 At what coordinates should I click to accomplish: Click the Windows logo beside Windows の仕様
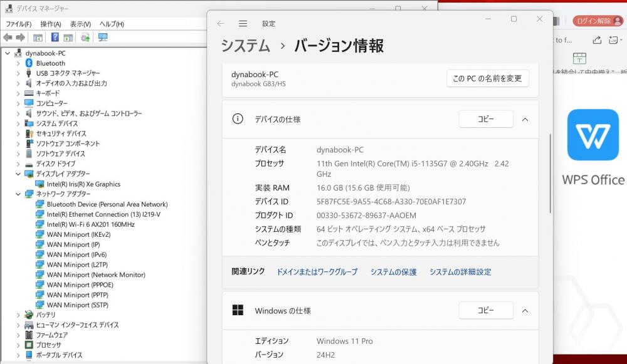[238, 310]
